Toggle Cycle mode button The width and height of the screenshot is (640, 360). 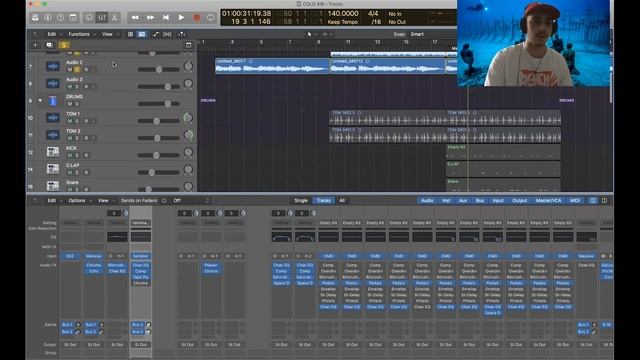pyautogui.click(x=211, y=18)
